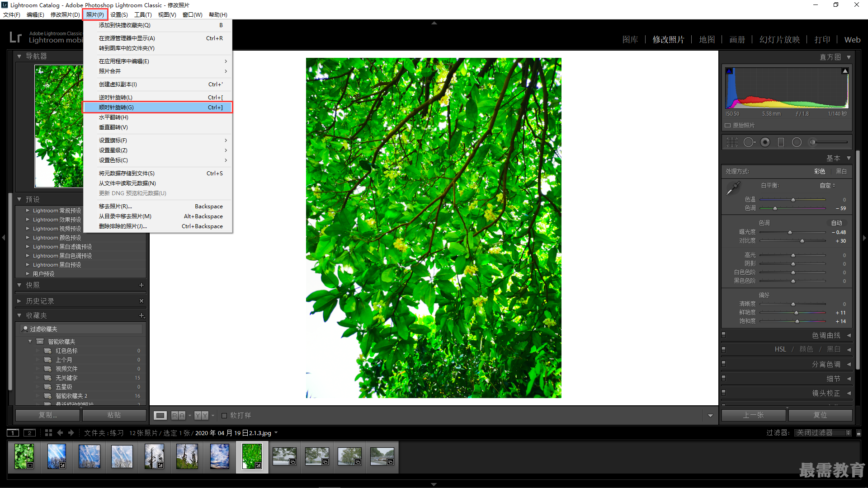Collapse top module bar with triangle

[434, 23]
